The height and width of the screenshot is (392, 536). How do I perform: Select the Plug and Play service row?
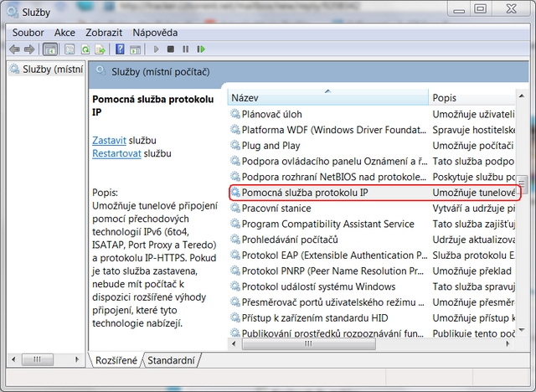271,146
